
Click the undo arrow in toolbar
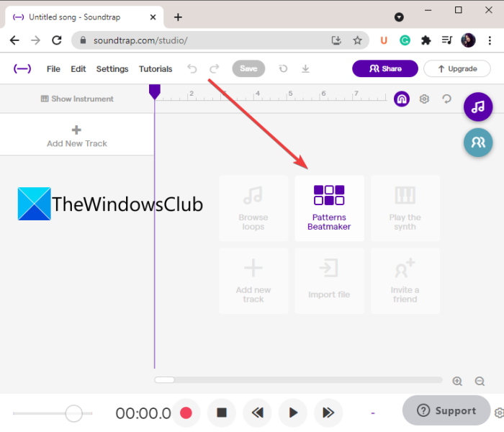pos(192,68)
